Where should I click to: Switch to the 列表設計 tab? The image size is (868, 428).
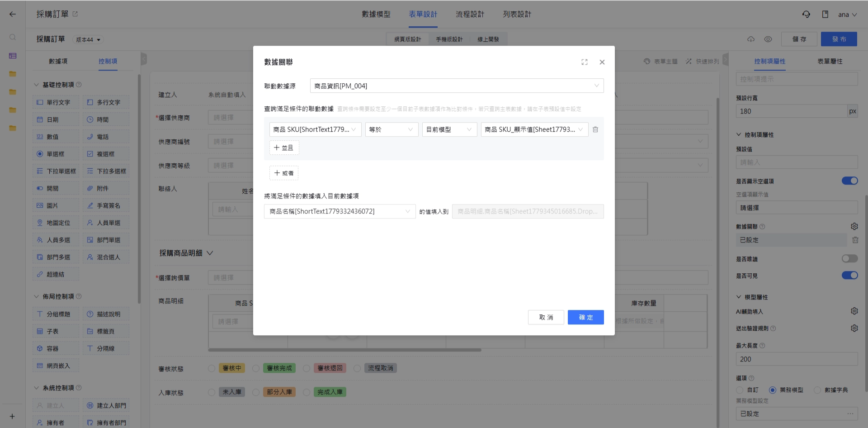pos(517,14)
